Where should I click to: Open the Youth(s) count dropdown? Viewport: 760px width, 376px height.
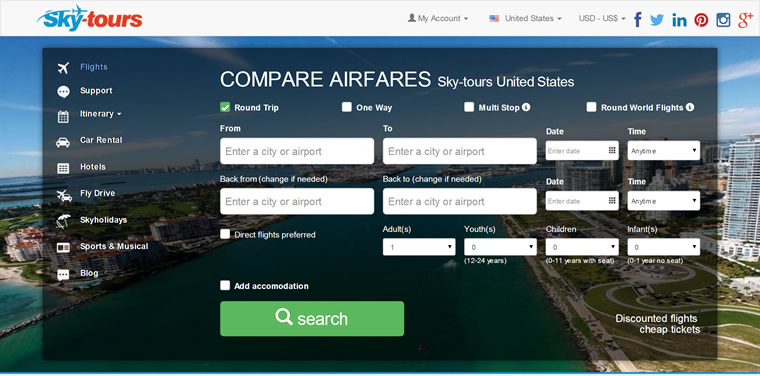coord(500,247)
